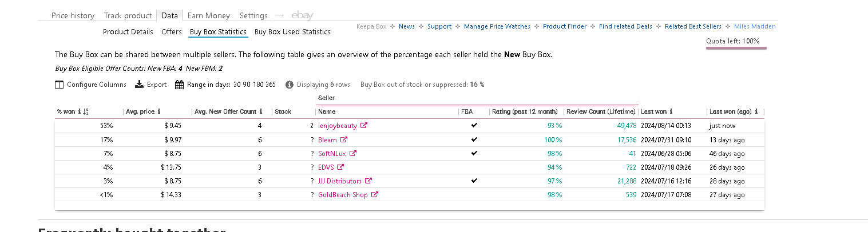Click the info icon on Avg. price header

[158, 112]
